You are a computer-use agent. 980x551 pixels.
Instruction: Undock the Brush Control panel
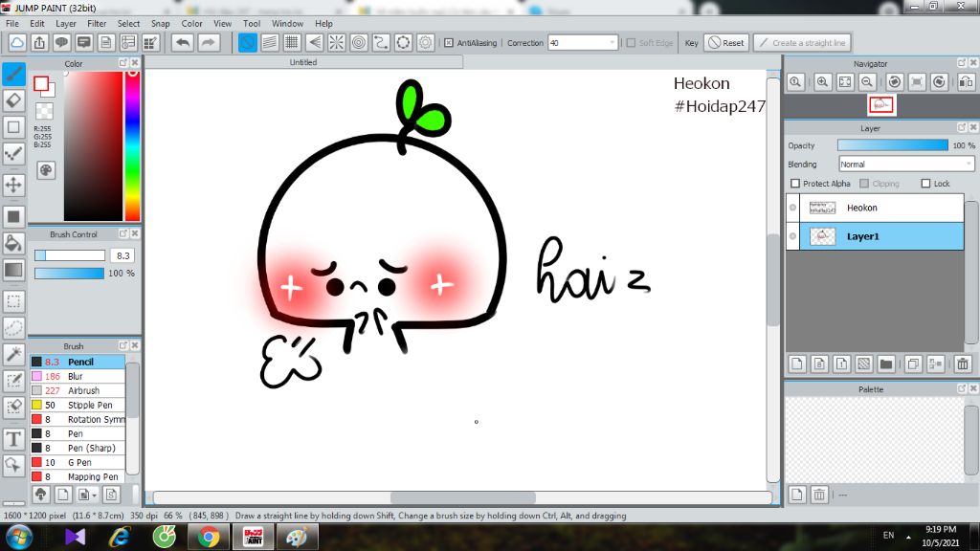point(122,233)
